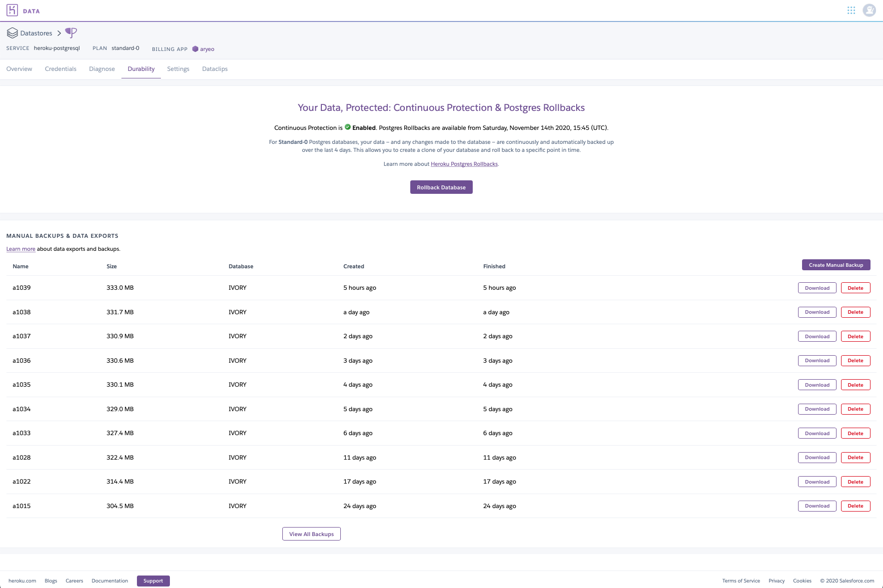
Task: Click the Postgres elephant database icon
Action: tap(71, 33)
